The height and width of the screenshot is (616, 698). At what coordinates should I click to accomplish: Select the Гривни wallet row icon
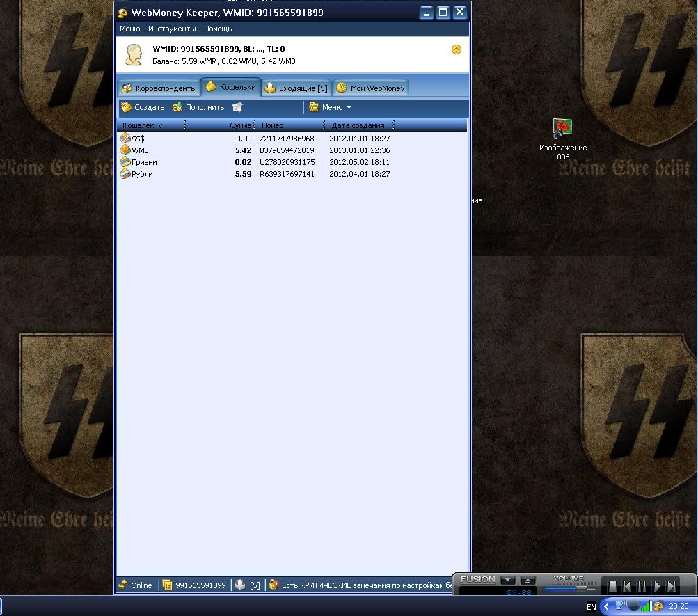point(125,162)
